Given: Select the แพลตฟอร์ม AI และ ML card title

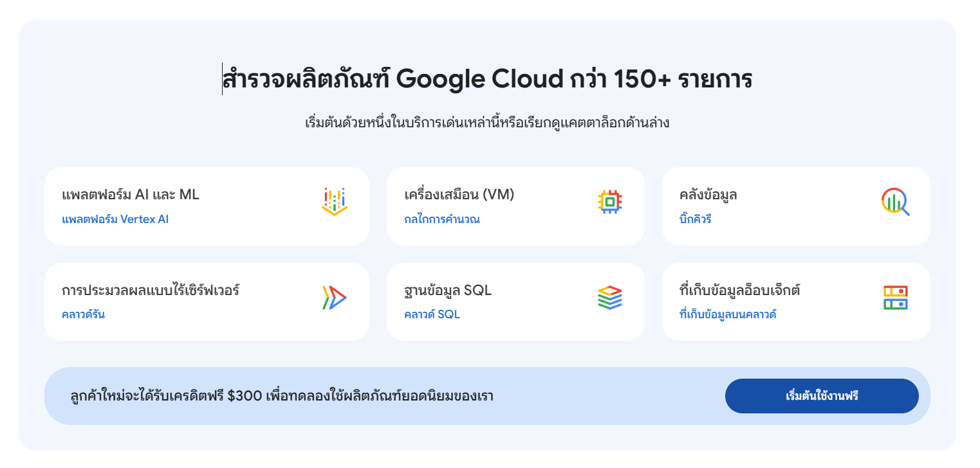Looking at the screenshot, I should tap(131, 195).
